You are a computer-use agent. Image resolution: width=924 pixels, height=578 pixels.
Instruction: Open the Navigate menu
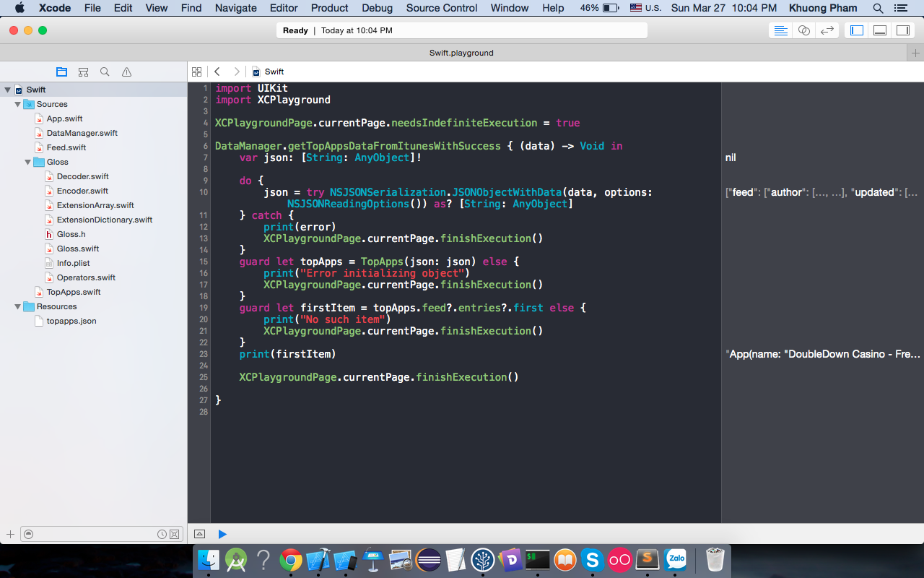click(236, 8)
